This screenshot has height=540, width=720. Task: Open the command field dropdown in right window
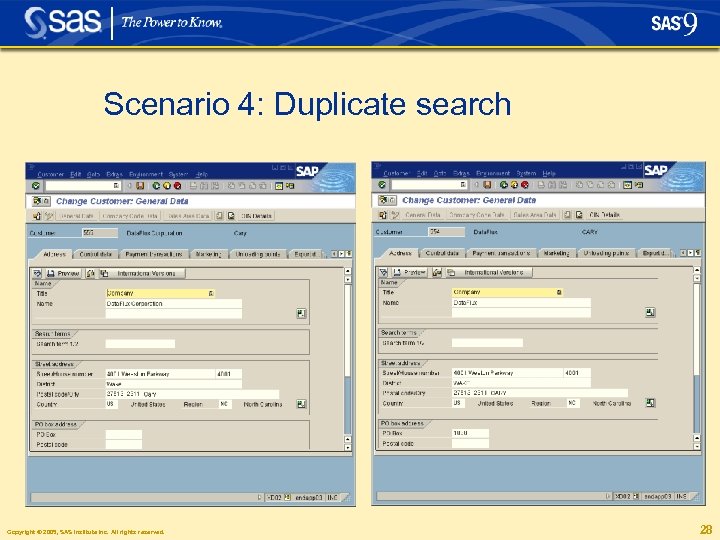[x=463, y=185]
